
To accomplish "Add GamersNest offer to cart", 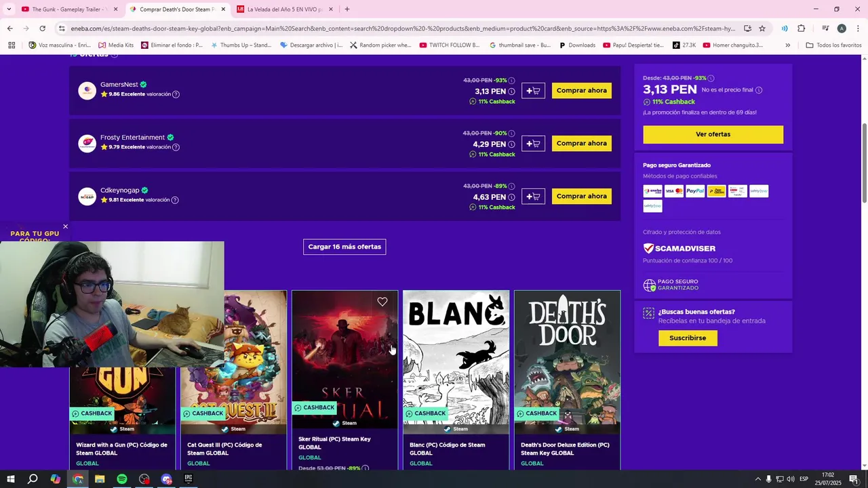I will click(x=533, y=91).
